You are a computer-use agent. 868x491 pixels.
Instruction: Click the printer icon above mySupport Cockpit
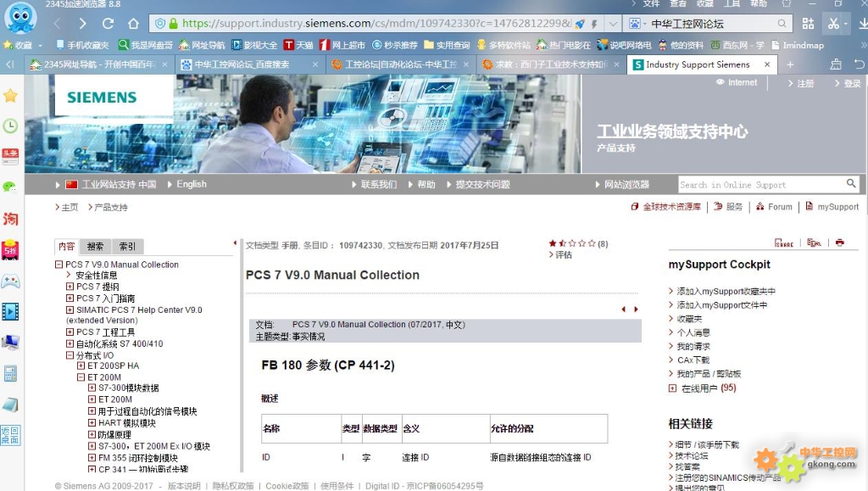click(840, 243)
